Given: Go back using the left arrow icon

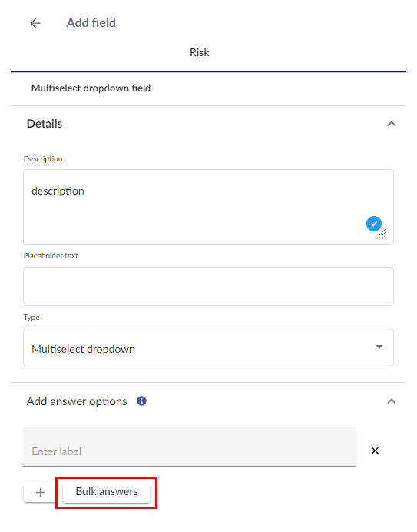Looking at the screenshot, I should click(x=35, y=23).
